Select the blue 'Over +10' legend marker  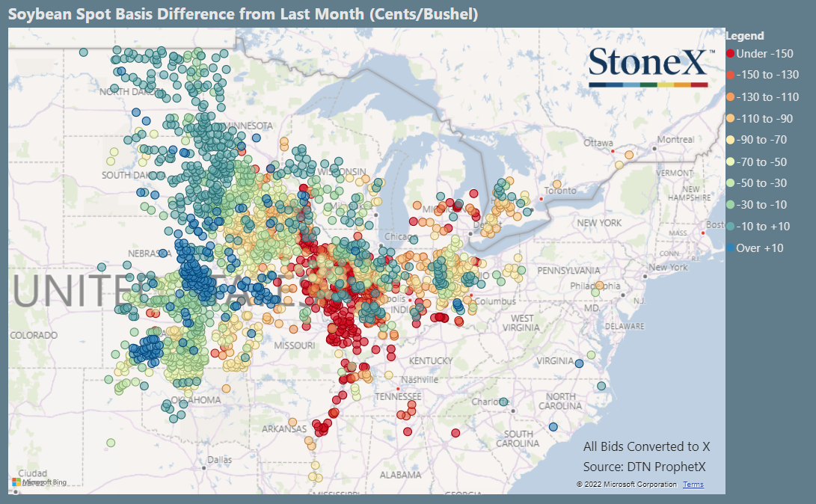pos(731,247)
